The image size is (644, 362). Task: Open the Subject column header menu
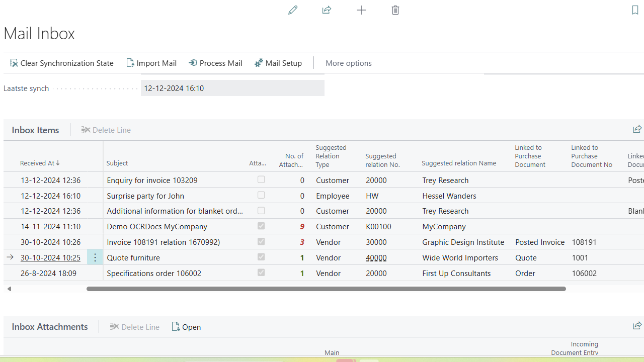(117, 163)
